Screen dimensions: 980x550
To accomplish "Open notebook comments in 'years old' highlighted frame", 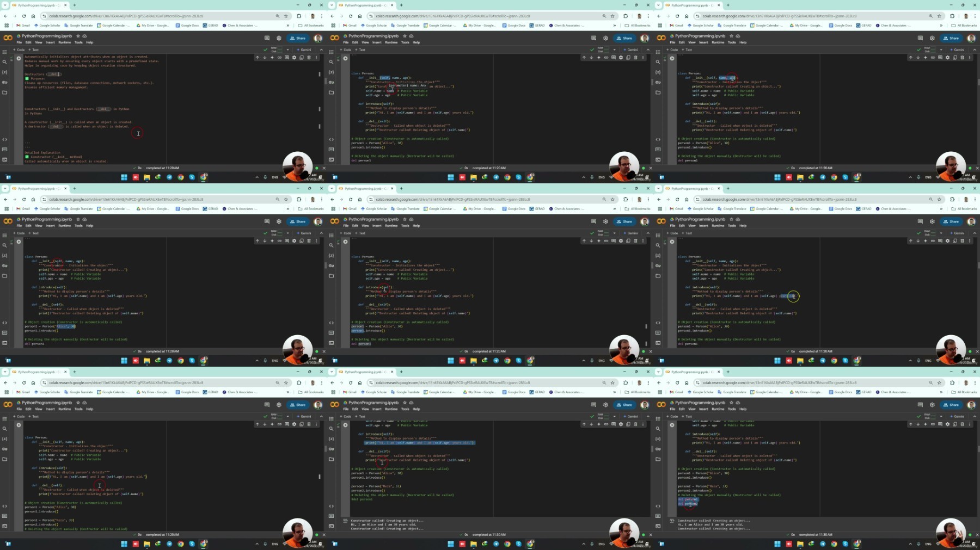I will (x=920, y=221).
